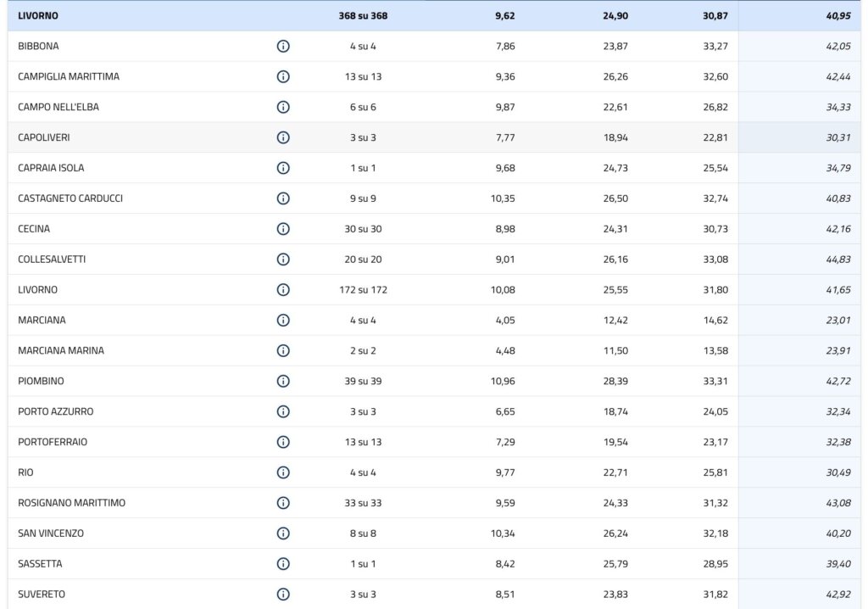Open Collesalvetti info icon

pyautogui.click(x=283, y=260)
